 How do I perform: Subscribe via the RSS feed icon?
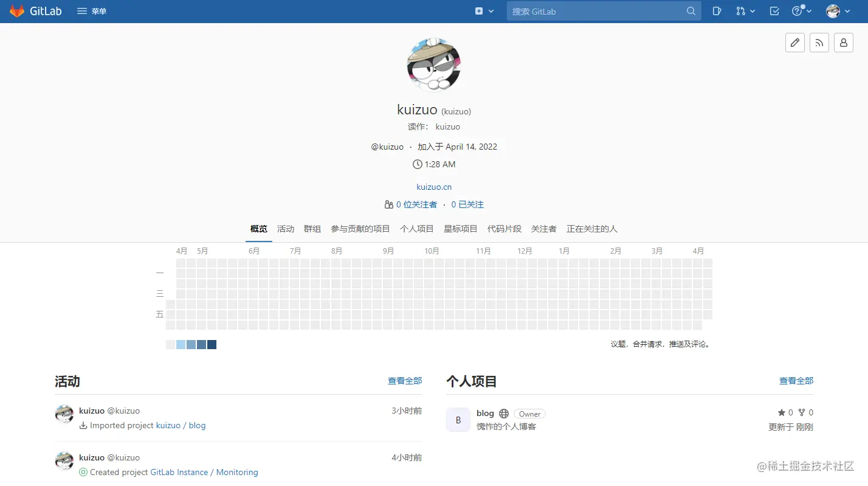coord(819,43)
